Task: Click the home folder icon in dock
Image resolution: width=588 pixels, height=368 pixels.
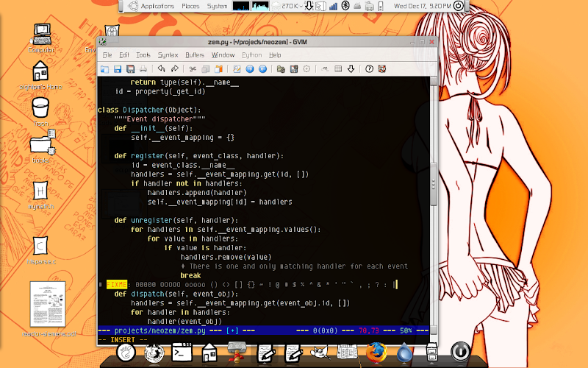Action: click(x=209, y=353)
